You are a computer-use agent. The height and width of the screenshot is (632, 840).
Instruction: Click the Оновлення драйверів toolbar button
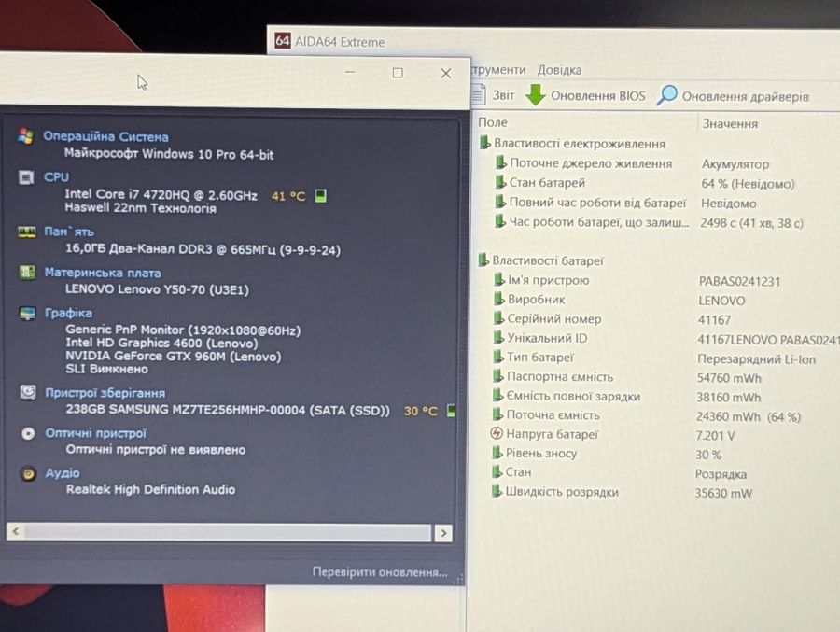point(733,96)
